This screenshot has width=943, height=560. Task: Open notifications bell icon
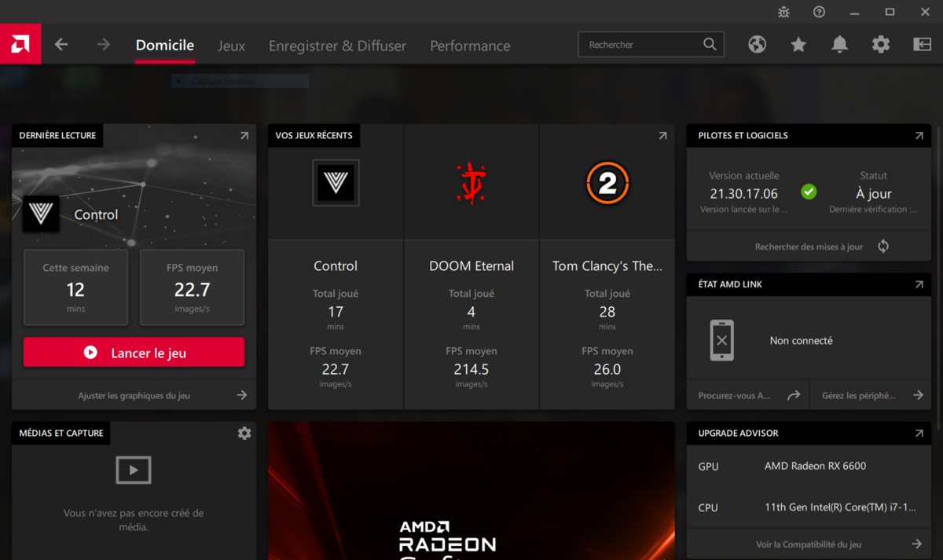[840, 45]
